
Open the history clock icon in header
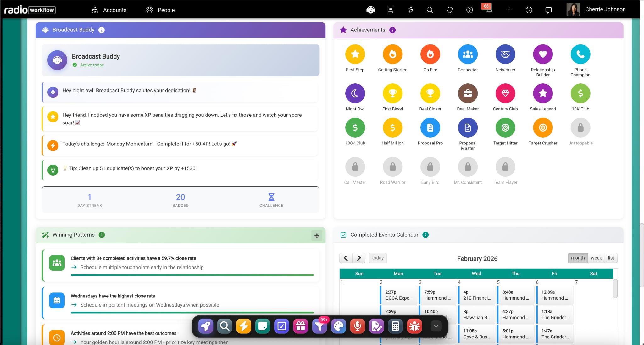[529, 10]
